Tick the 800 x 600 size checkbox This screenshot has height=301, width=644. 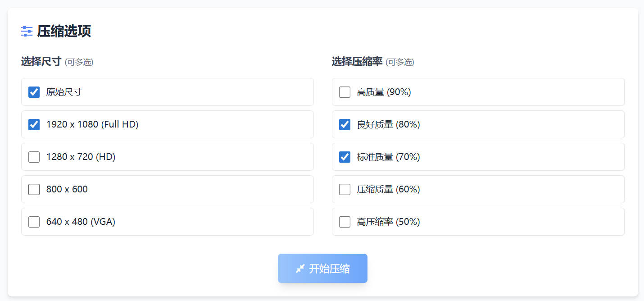34,190
